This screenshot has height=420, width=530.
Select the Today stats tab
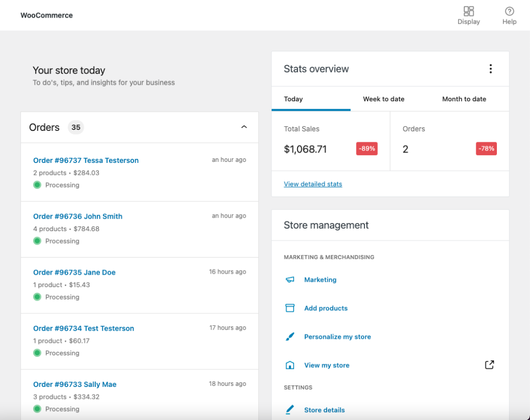click(x=293, y=99)
